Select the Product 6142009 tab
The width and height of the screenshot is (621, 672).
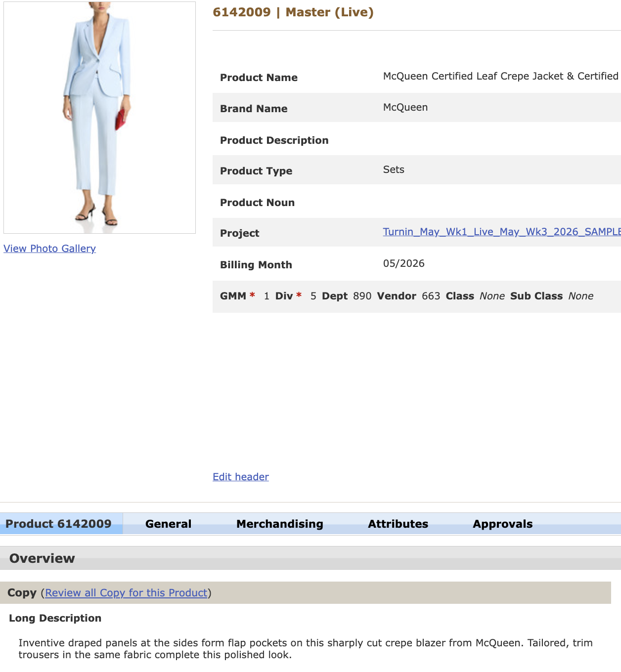(61, 524)
